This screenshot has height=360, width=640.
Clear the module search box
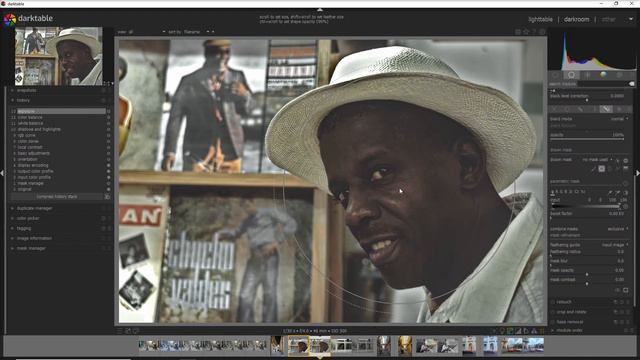pos(632,84)
